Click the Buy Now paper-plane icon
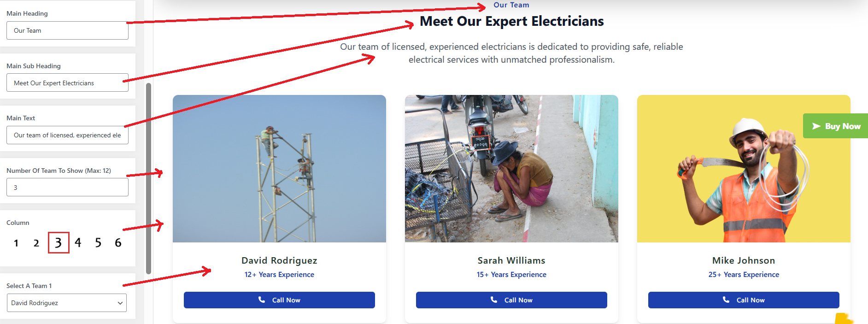Image resolution: width=868 pixels, height=324 pixels. [816, 126]
